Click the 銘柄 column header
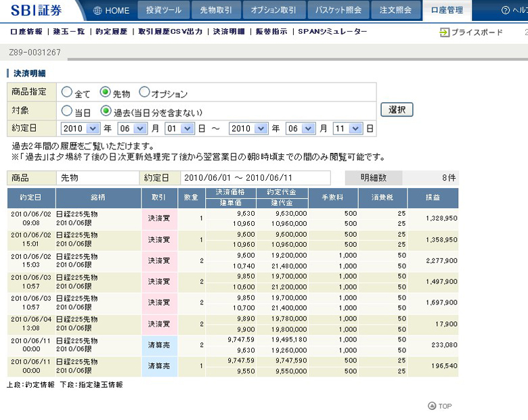 98,197
